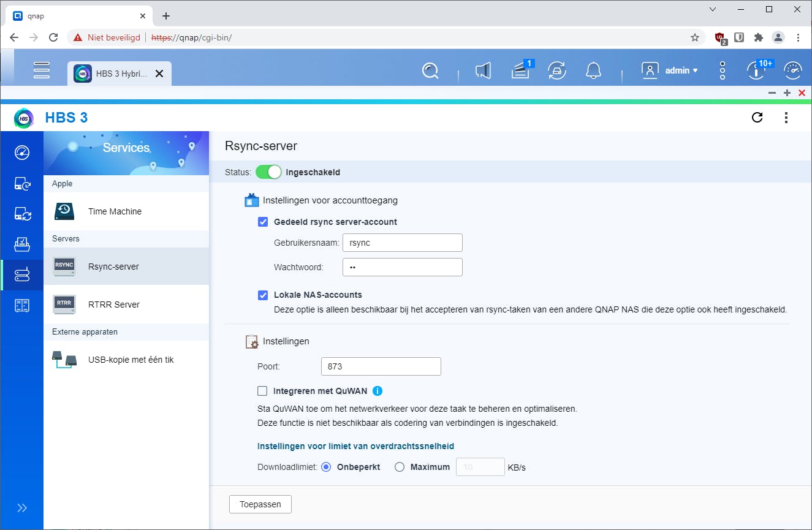Apply settings with the Toepassen button
812x530 pixels.
[x=260, y=504]
